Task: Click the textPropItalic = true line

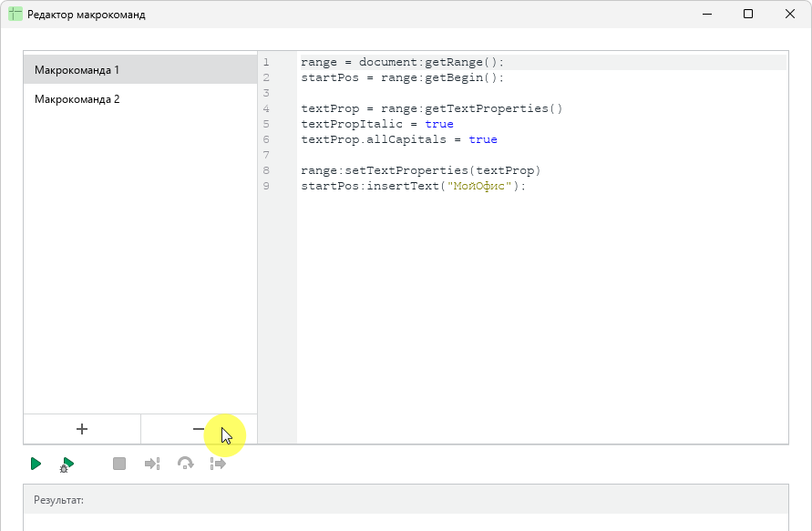Action: pyautogui.click(x=377, y=124)
